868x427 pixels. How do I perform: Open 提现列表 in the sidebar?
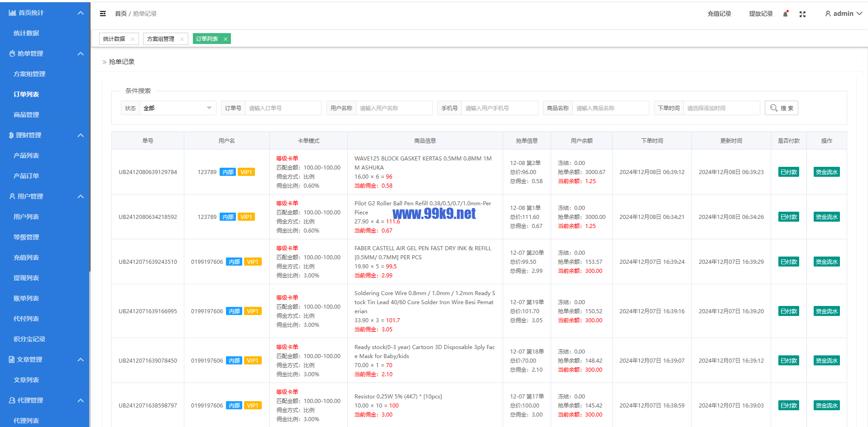(x=26, y=278)
